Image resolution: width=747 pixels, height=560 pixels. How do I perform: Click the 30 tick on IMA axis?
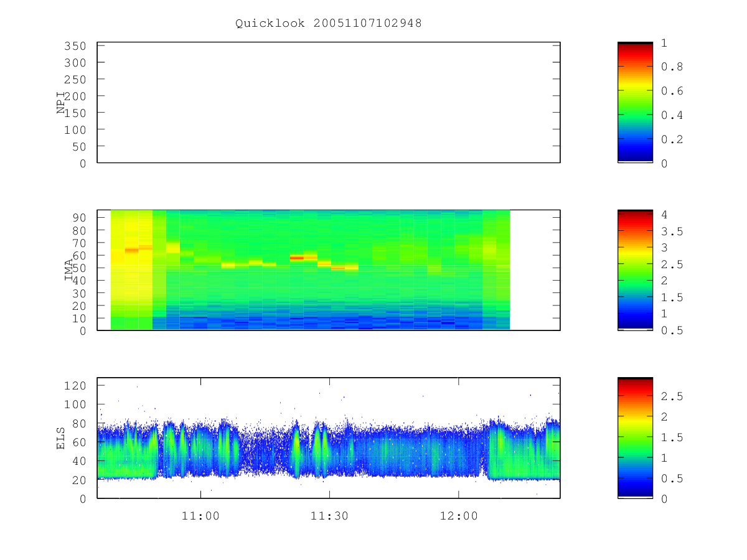[80, 293]
